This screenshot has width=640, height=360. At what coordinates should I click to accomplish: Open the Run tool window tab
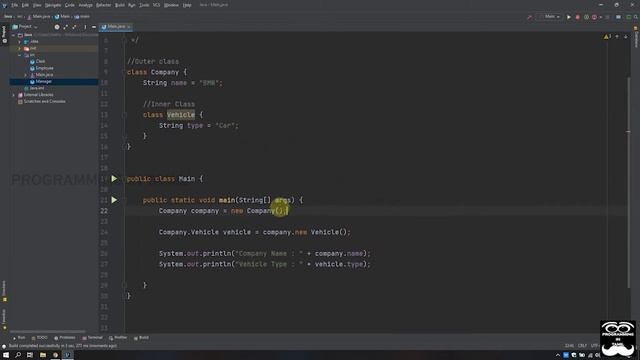click(x=19, y=338)
